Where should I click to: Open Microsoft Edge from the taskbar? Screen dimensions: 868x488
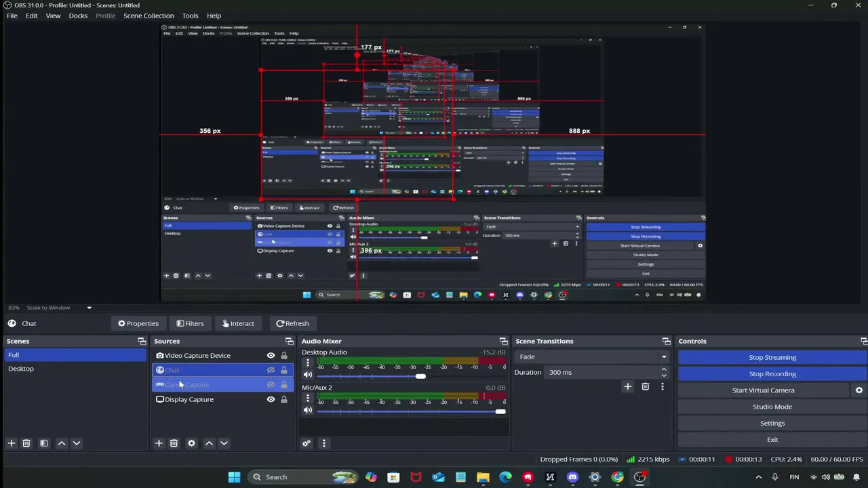click(x=505, y=477)
